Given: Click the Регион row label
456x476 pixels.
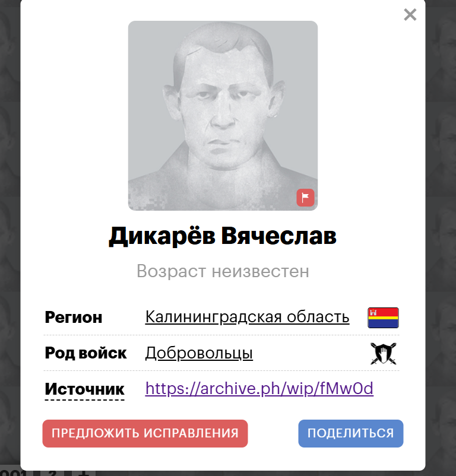Looking at the screenshot, I should (x=74, y=318).
